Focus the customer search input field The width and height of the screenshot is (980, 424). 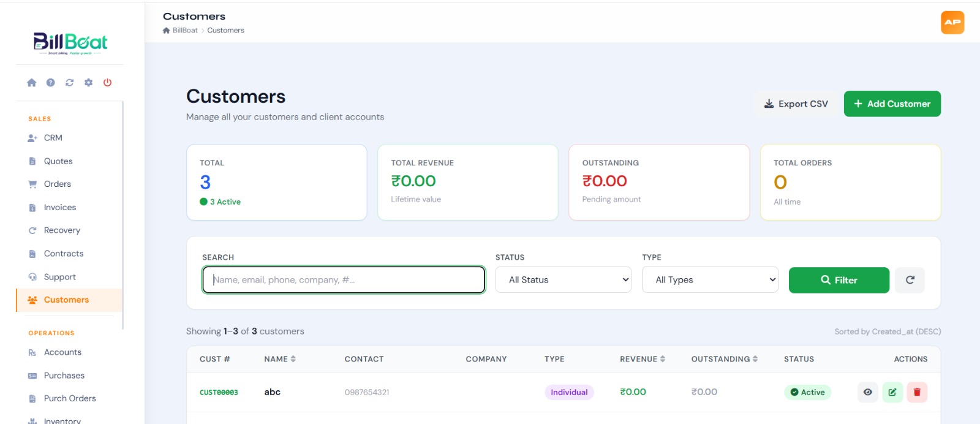tap(344, 280)
